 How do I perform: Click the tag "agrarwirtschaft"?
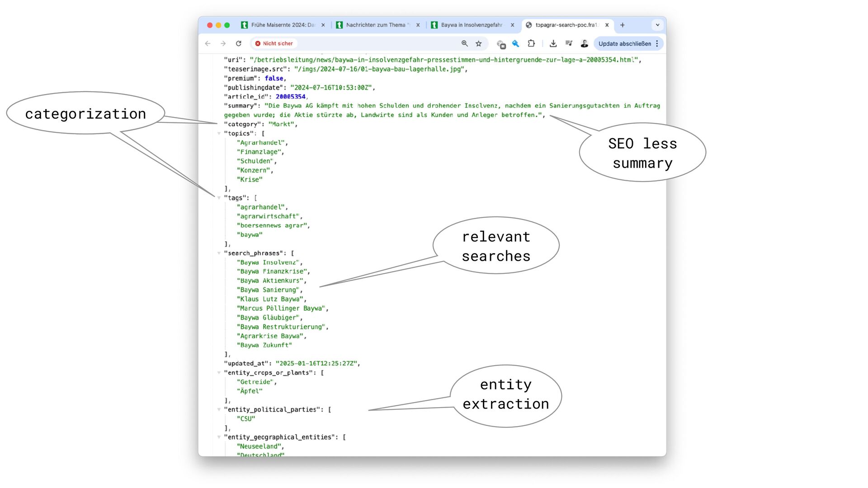pyautogui.click(x=268, y=216)
